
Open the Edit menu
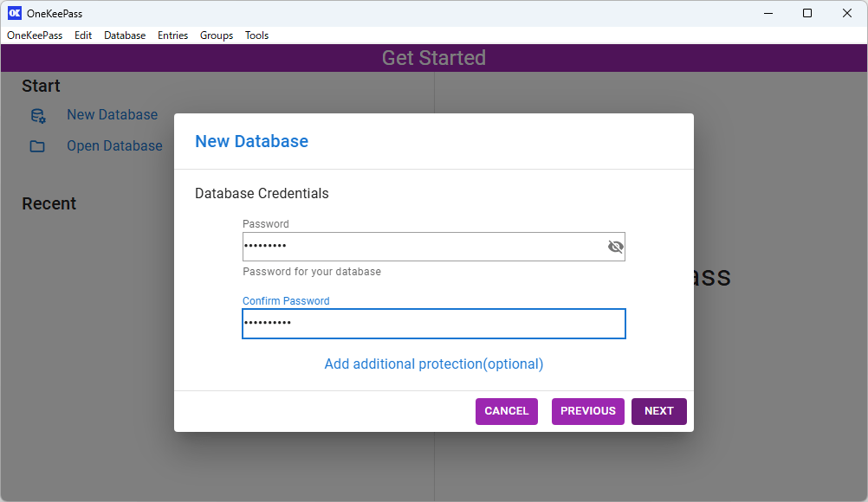[x=83, y=35]
